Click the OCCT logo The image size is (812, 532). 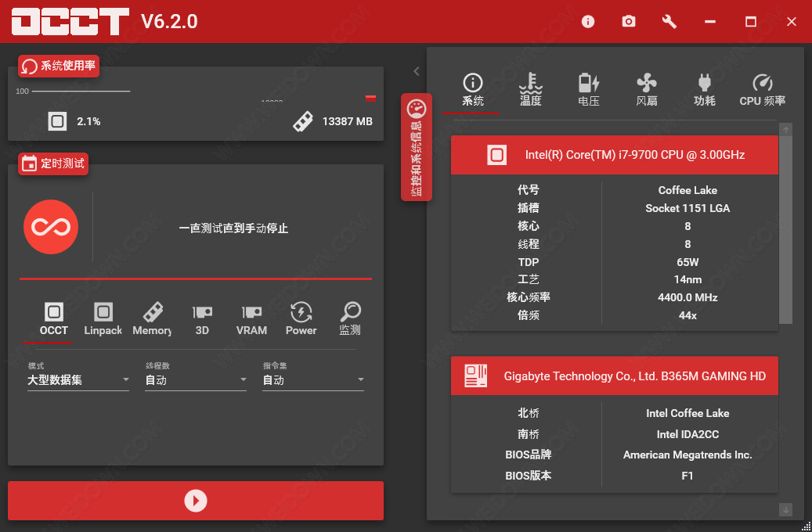point(70,21)
